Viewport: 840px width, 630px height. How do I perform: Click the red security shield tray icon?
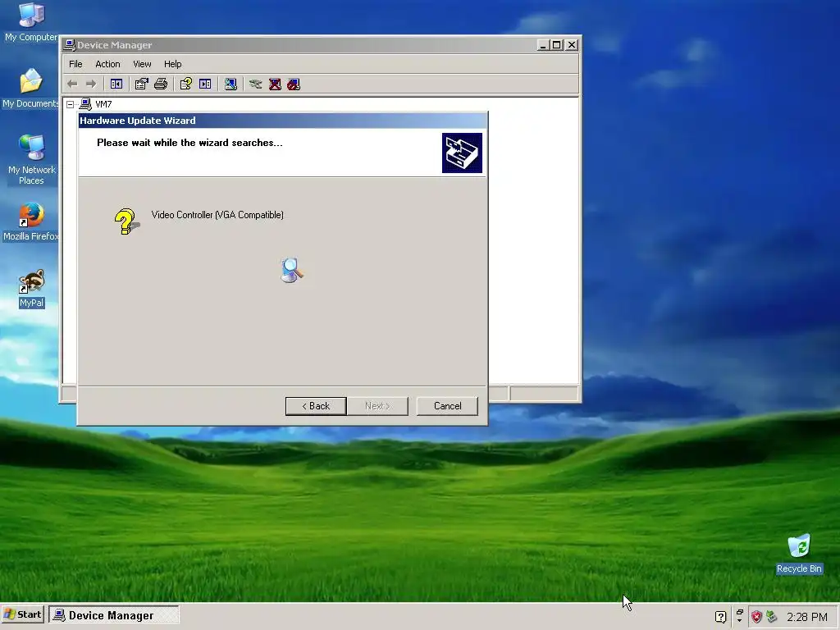(756, 617)
